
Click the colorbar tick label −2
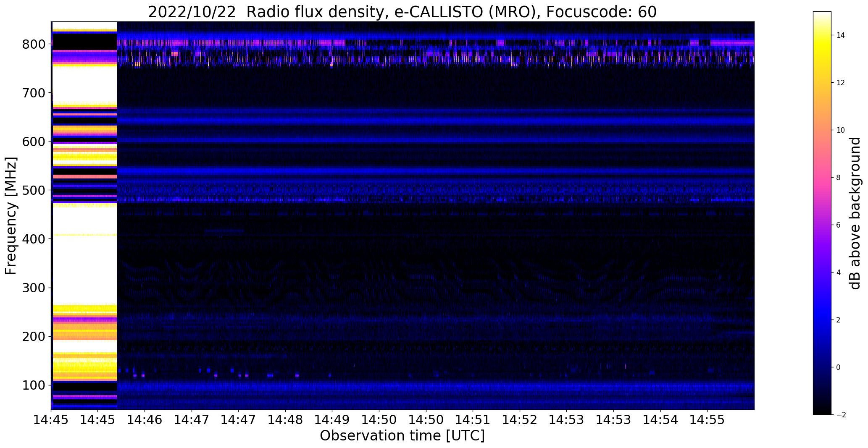point(841,415)
